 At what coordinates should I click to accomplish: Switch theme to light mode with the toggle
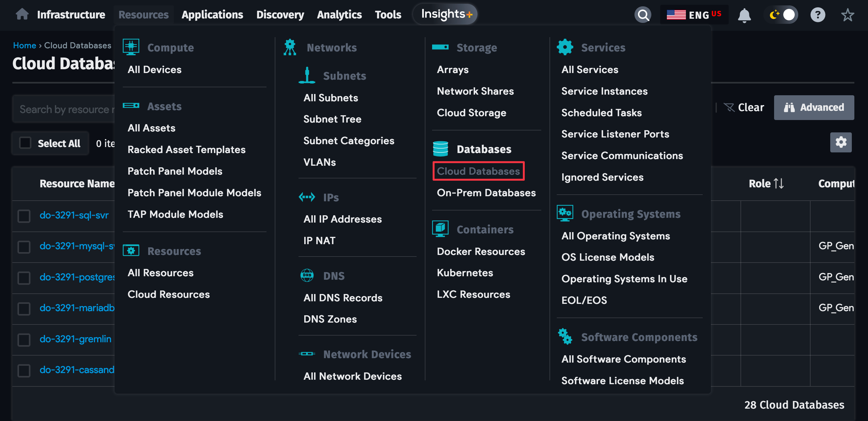[781, 14]
